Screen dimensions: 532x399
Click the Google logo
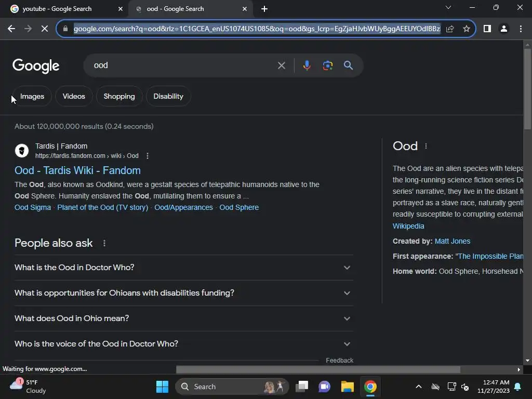coord(36,66)
